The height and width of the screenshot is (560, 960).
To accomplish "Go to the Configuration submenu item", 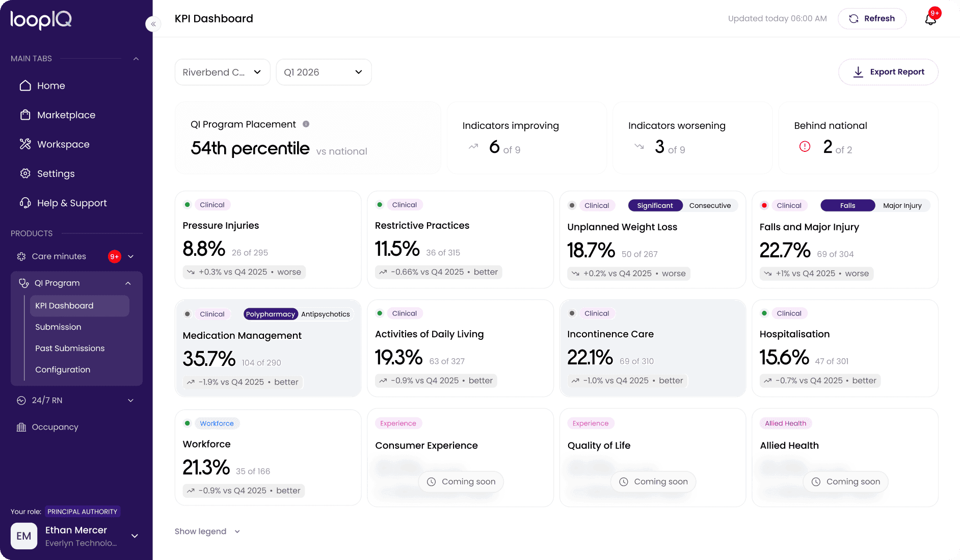I will [63, 370].
